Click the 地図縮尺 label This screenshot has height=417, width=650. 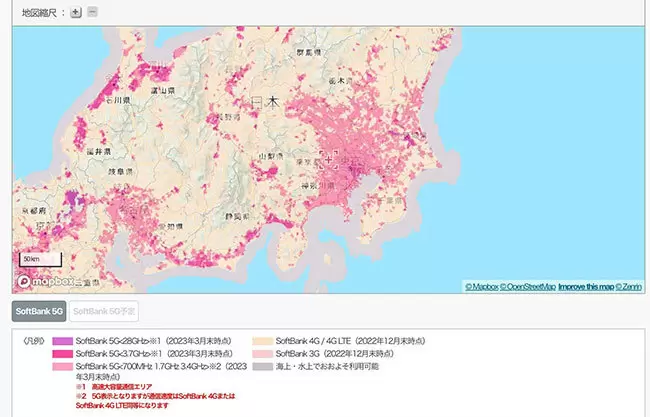39,13
